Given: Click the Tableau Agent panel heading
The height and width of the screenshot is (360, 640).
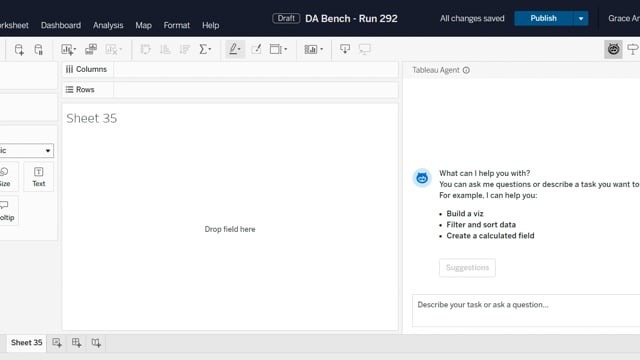Looking at the screenshot, I should coord(436,70).
